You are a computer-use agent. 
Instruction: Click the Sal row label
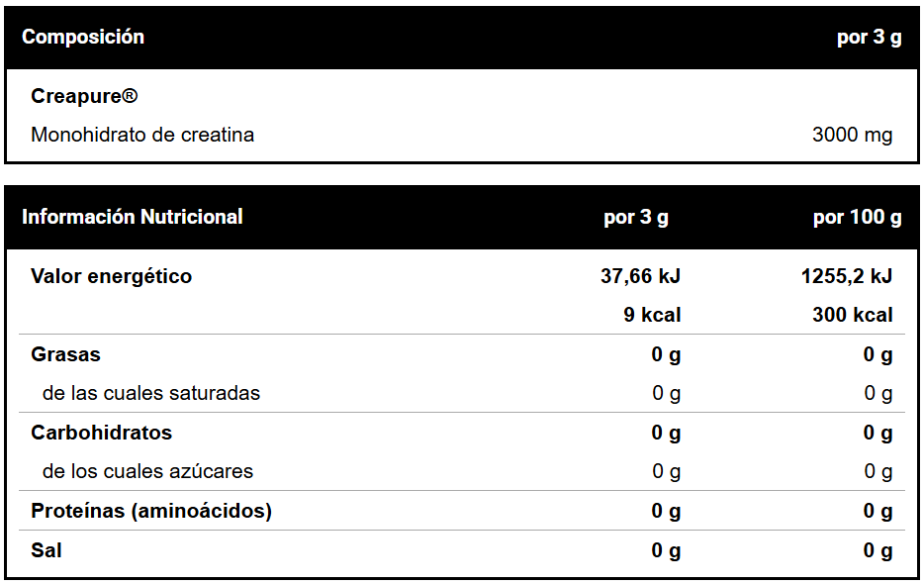46,550
